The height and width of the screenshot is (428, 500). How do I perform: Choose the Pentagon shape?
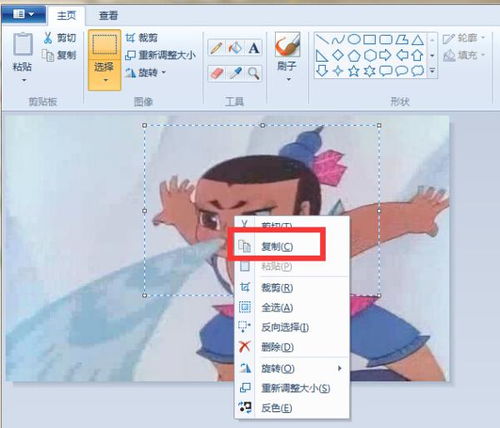click(354, 56)
